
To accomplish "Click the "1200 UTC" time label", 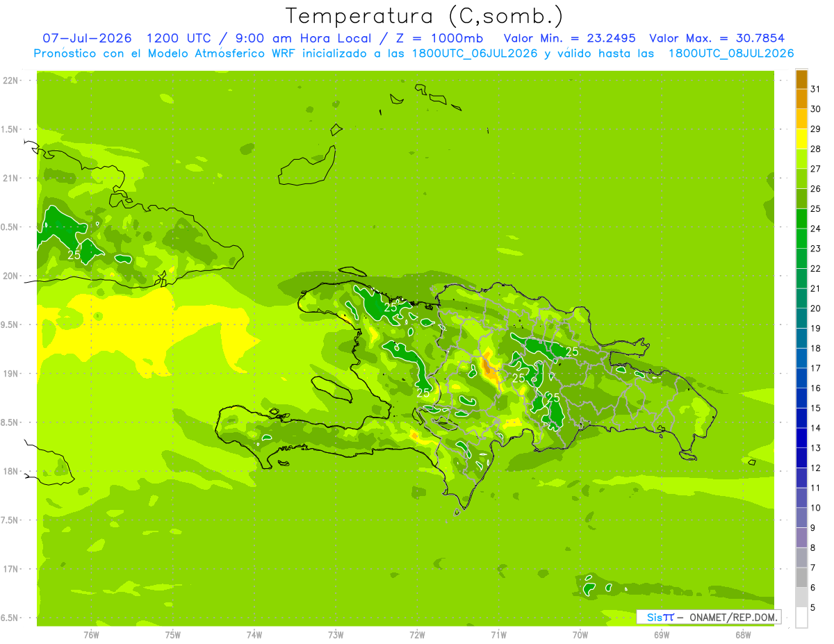I will (179, 38).
